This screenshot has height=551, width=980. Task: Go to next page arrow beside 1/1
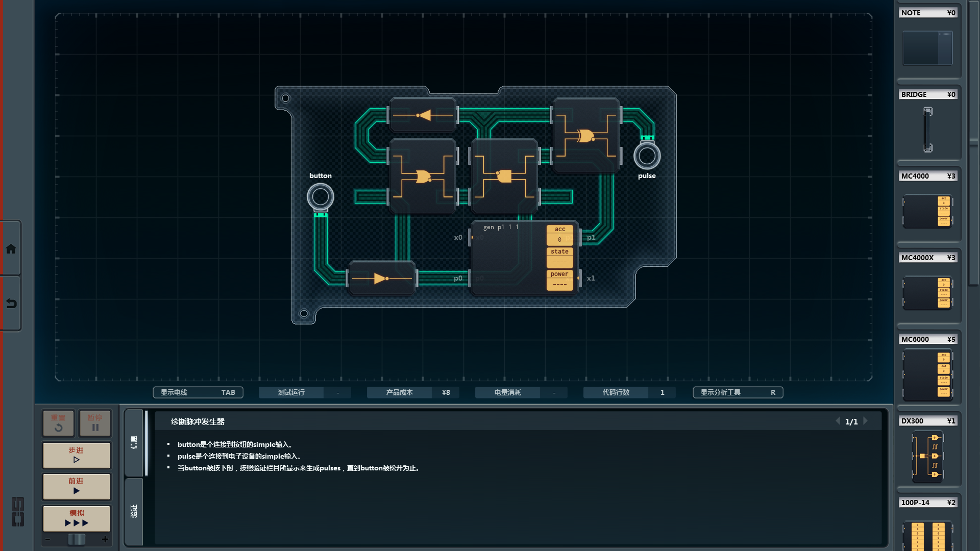866,421
